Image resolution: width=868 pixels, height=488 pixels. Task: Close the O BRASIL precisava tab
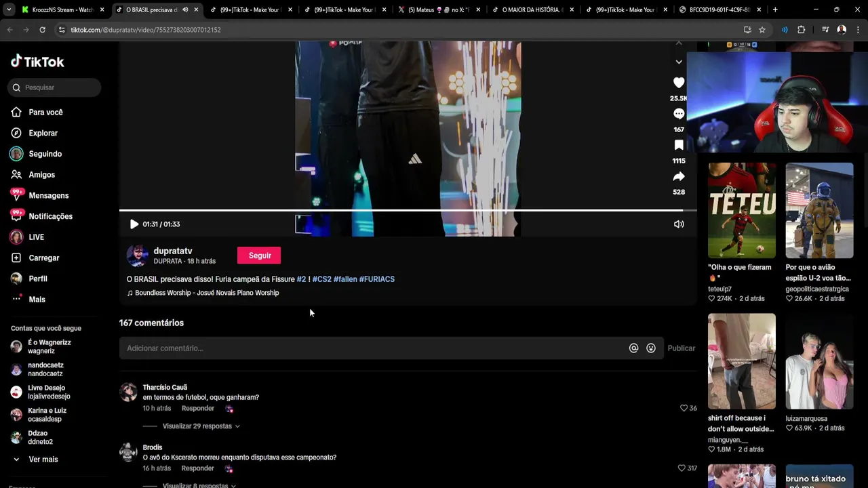(x=197, y=9)
